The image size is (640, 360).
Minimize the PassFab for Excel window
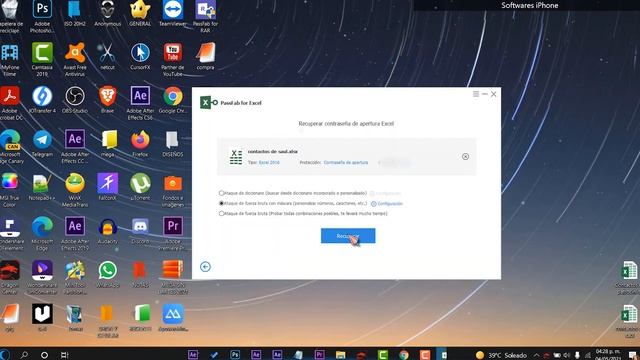click(484, 94)
